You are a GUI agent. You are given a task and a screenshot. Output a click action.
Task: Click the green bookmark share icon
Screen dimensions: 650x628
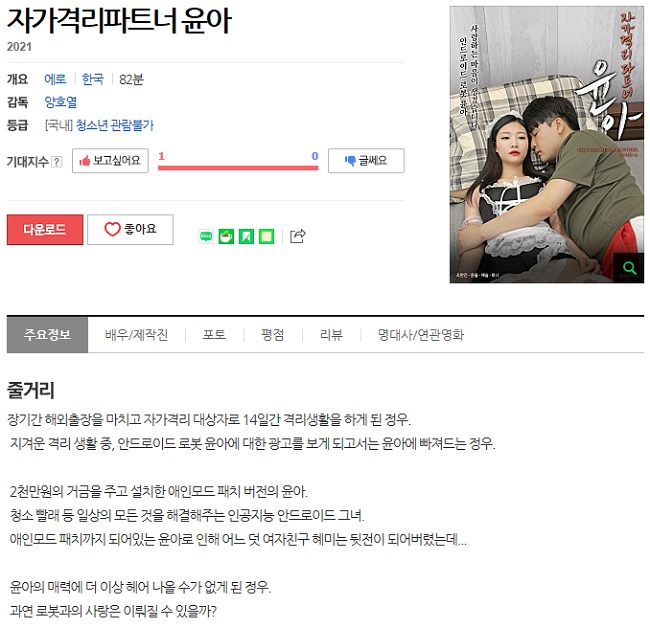click(246, 236)
